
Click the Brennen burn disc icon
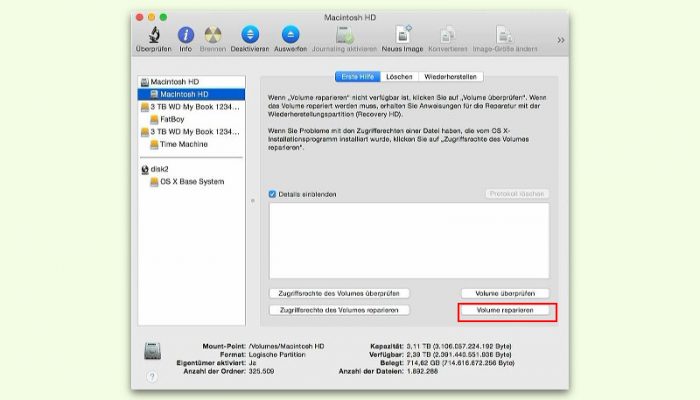pos(213,35)
